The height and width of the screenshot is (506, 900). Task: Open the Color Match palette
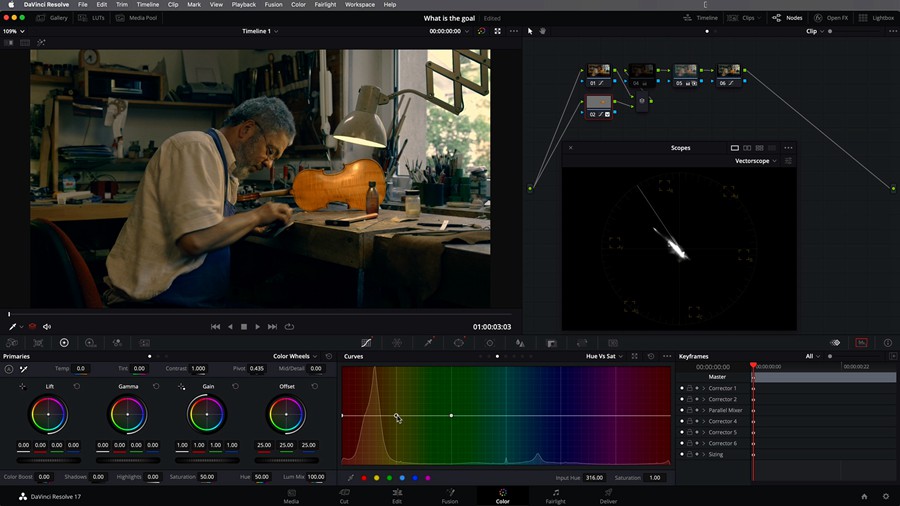point(38,343)
